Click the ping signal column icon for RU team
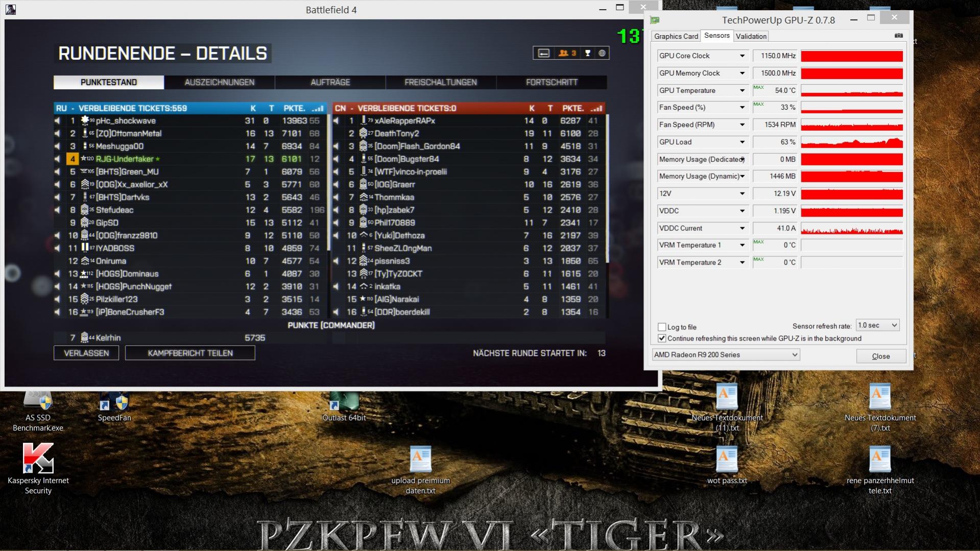 (x=318, y=108)
